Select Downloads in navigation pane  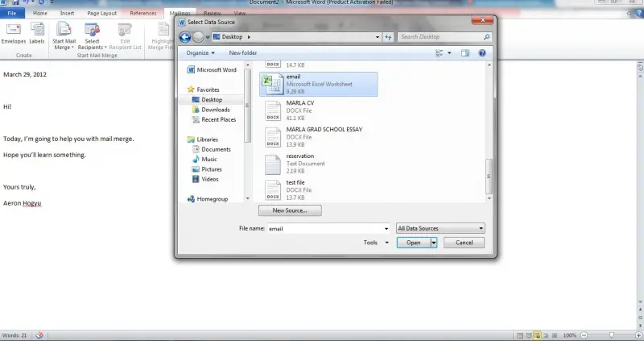(x=211, y=110)
